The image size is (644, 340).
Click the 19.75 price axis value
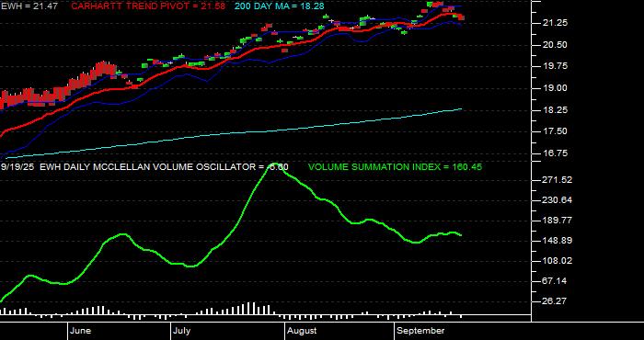click(556, 66)
